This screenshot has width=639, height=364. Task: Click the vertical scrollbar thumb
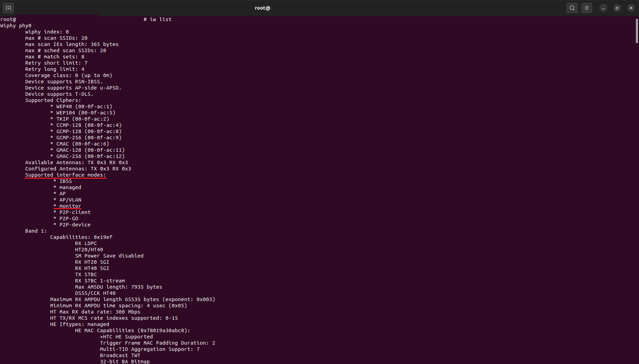pos(637,31)
